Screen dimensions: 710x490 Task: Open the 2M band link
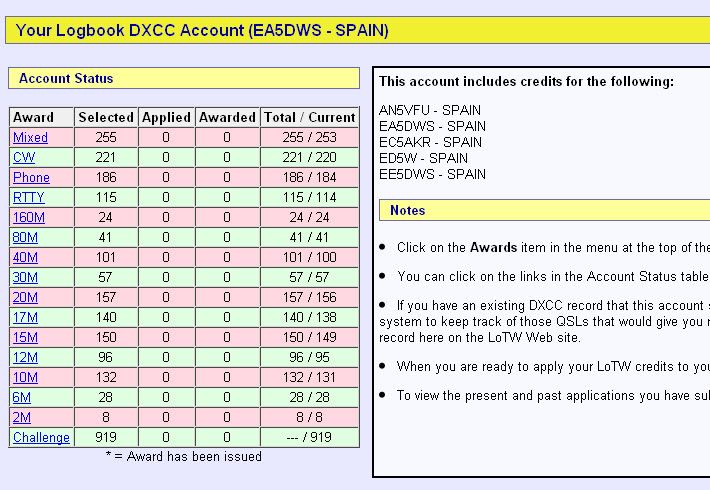click(22, 417)
